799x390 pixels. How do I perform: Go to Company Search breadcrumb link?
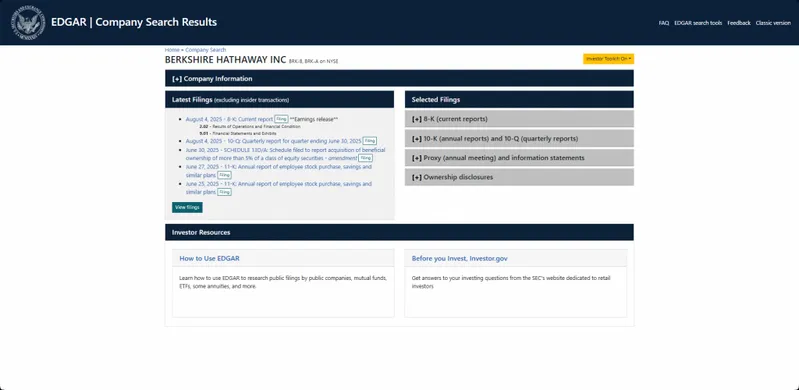(205, 50)
